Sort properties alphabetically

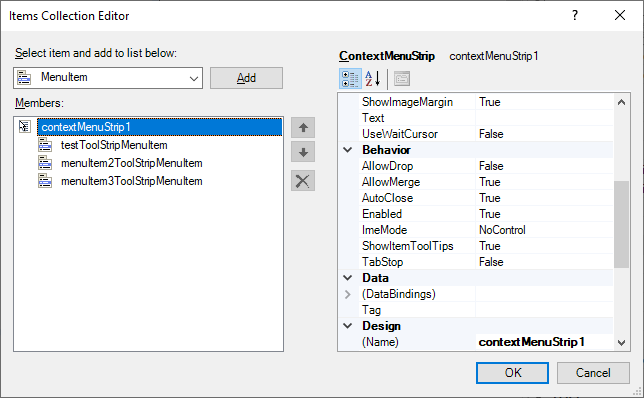[373, 78]
